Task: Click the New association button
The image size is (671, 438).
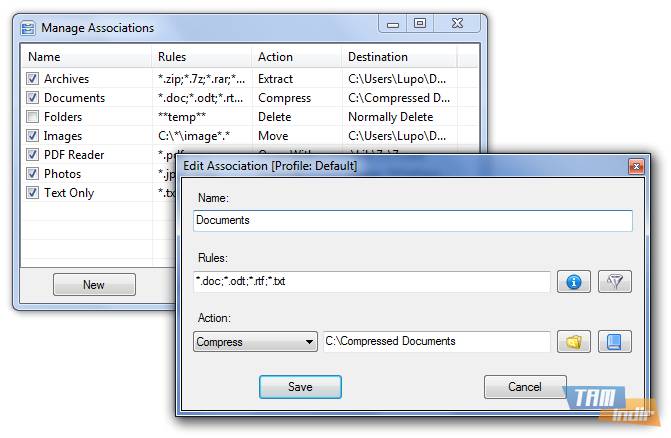Action: (94, 285)
